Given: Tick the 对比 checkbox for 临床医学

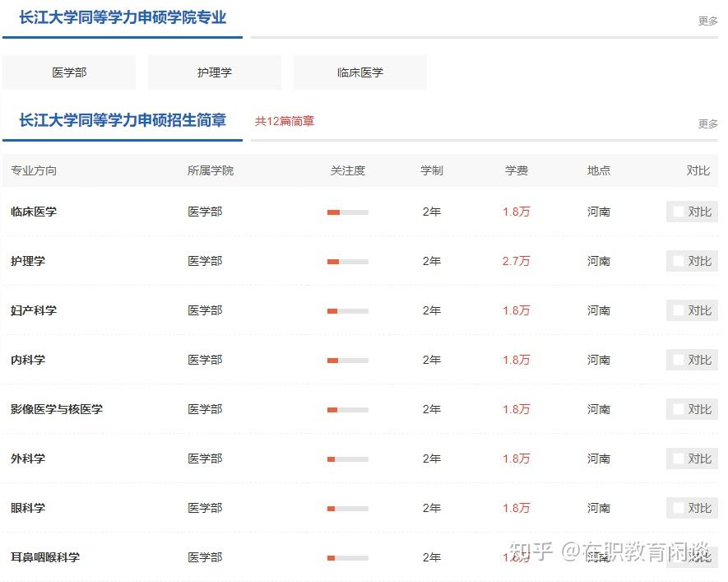Looking at the screenshot, I should 679,212.
